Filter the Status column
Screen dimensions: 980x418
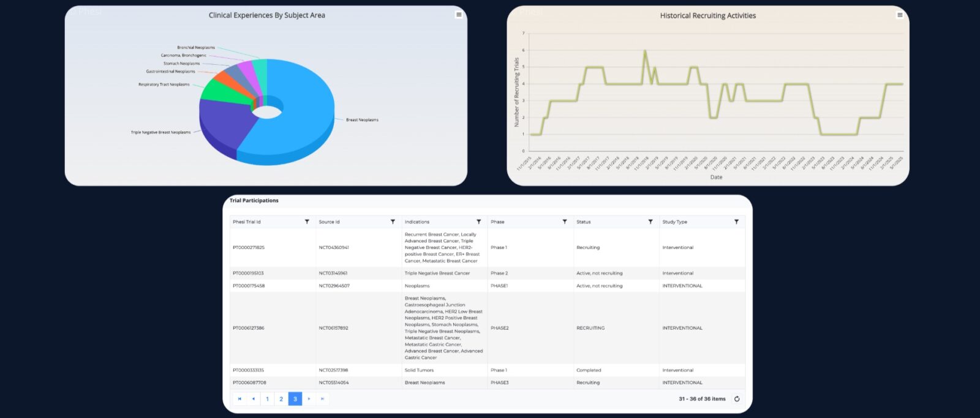point(650,222)
